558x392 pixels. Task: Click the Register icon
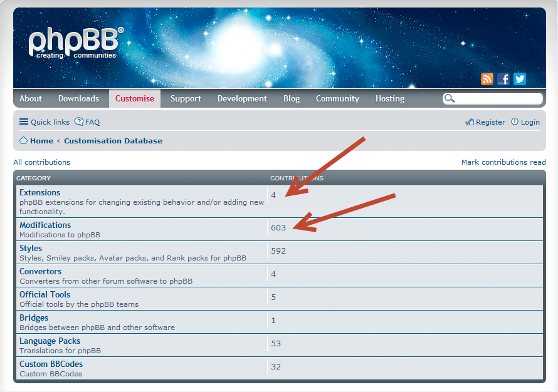coord(470,122)
